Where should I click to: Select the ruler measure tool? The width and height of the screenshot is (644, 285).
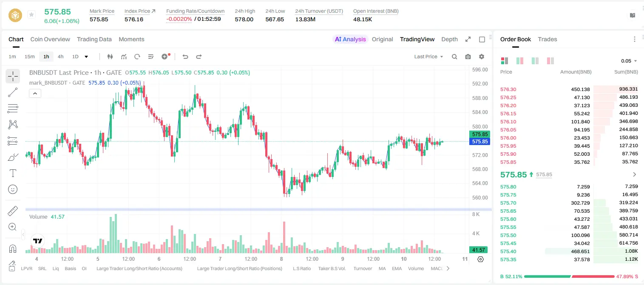(x=13, y=211)
